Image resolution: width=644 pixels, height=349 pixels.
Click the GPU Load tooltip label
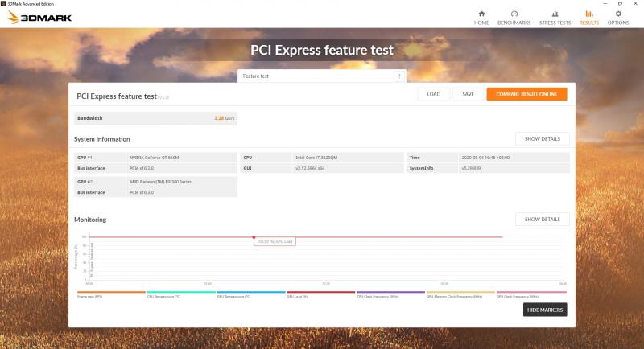275,241
